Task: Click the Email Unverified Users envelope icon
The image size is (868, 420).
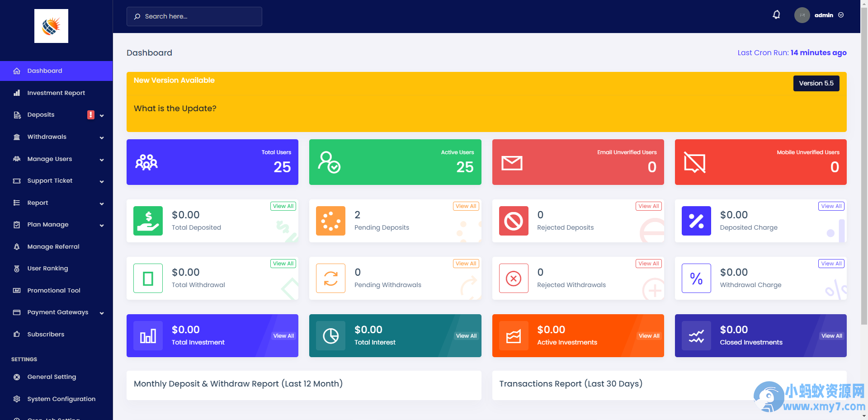Action: [x=512, y=163]
